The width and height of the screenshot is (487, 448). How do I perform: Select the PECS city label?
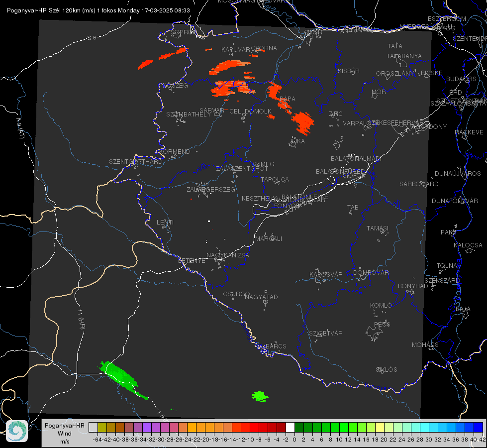point(382,324)
